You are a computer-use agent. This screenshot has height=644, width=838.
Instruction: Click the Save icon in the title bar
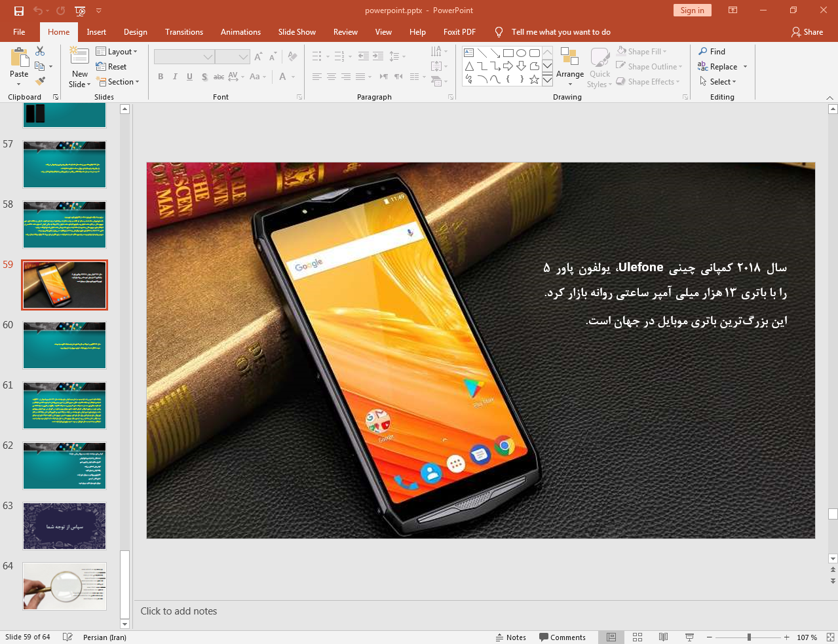(x=19, y=10)
